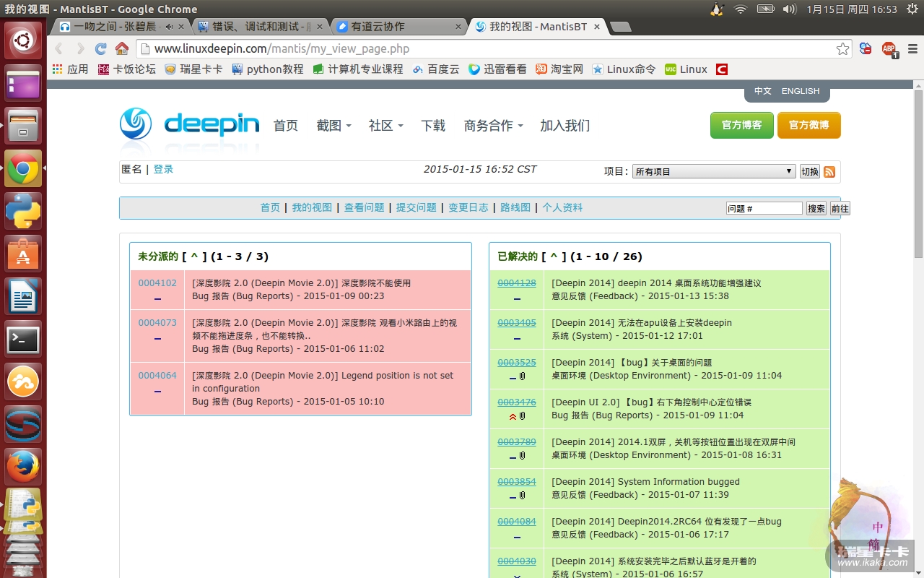Open the python教程 bookmark
This screenshot has width=924, height=578.
[268, 69]
